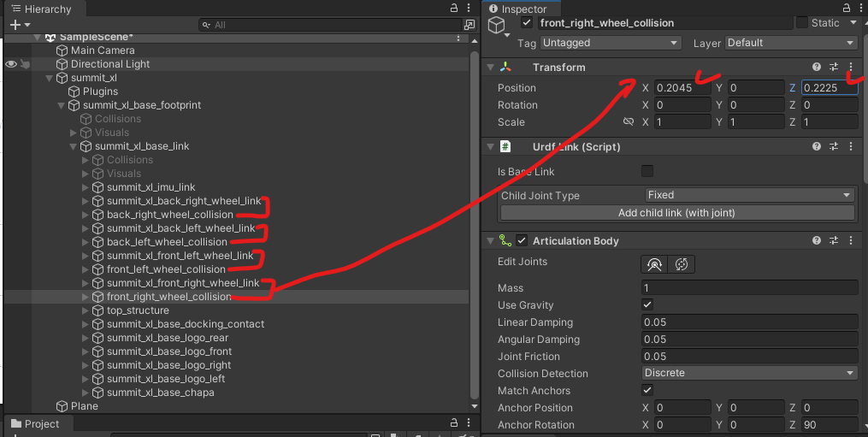Collapse the Transform component foldout
This screenshot has height=437, width=868.
click(x=490, y=67)
